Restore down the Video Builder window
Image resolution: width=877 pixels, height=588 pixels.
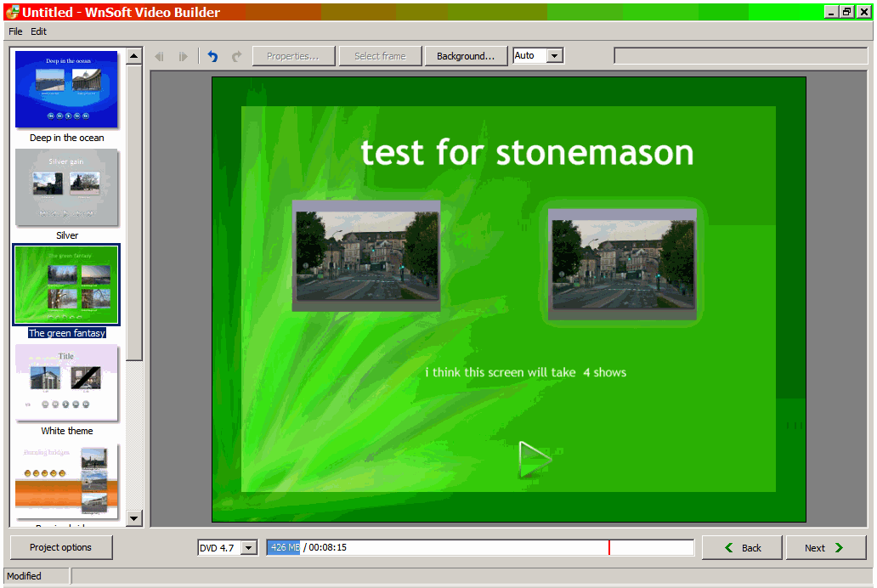click(x=847, y=12)
